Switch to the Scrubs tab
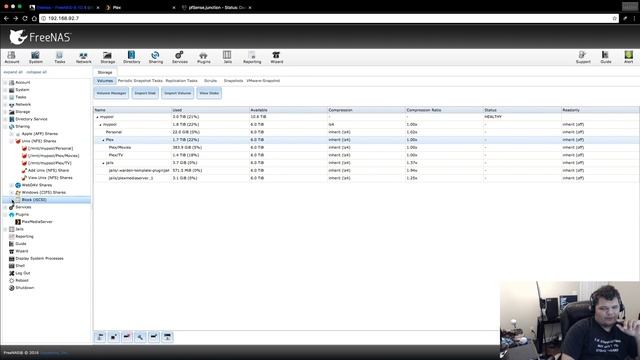Screen dimensions: 640x360 click(x=211, y=81)
